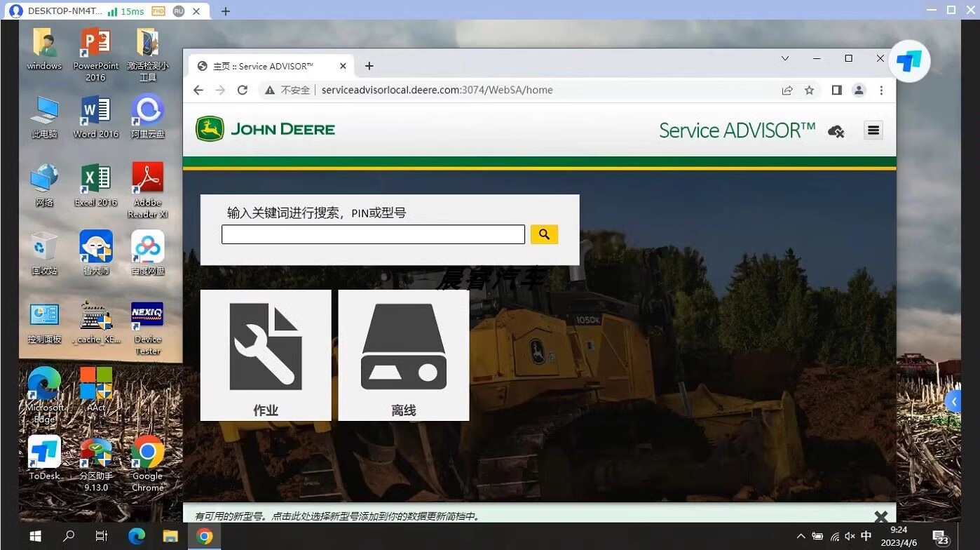
Task: Launch Word 2016 desktop shortcut
Action: (95, 116)
